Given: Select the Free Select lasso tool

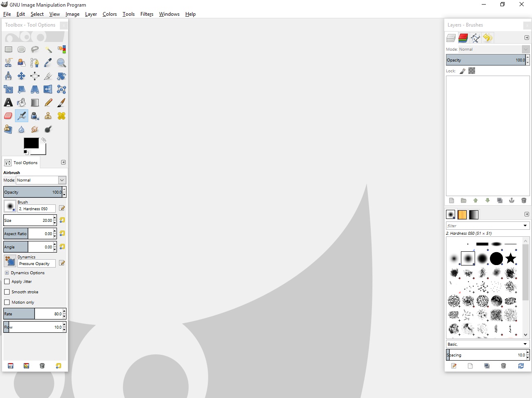Looking at the screenshot, I should [35, 49].
